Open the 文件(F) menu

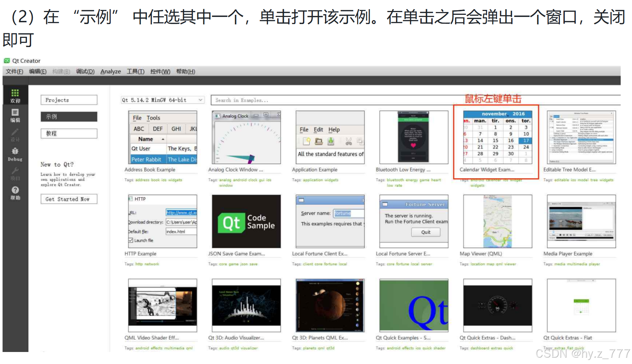coord(14,71)
